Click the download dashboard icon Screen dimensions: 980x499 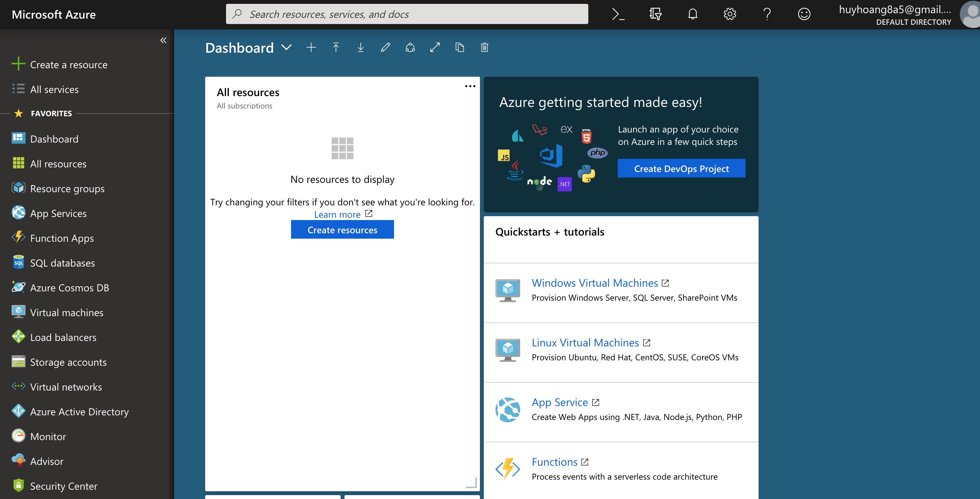[361, 48]
